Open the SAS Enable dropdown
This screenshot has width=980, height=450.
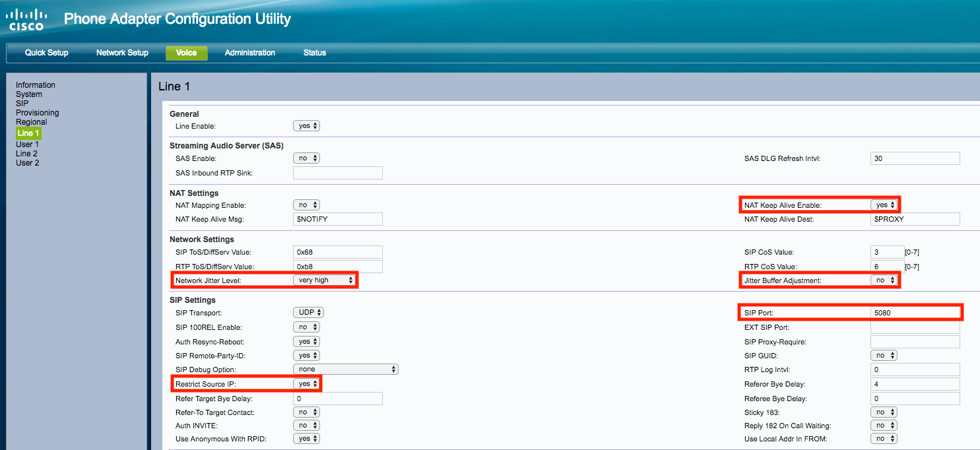click(306, 158)
